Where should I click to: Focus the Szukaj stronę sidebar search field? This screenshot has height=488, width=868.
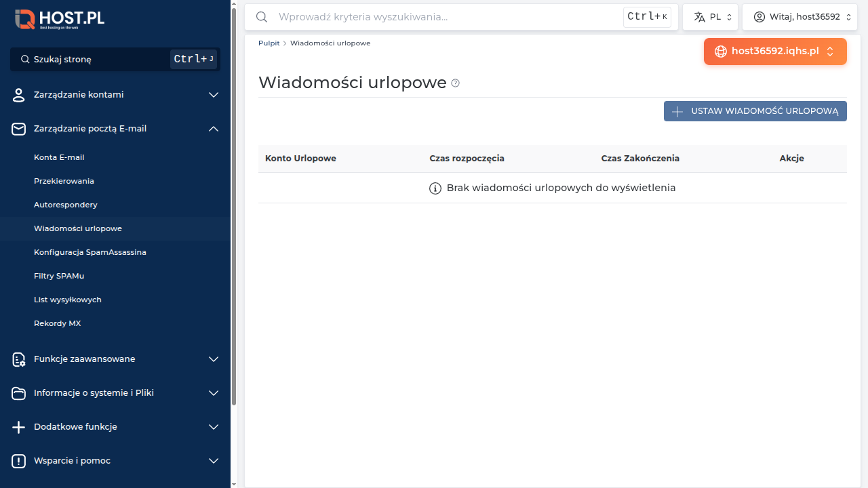click(x=115, y=60)
